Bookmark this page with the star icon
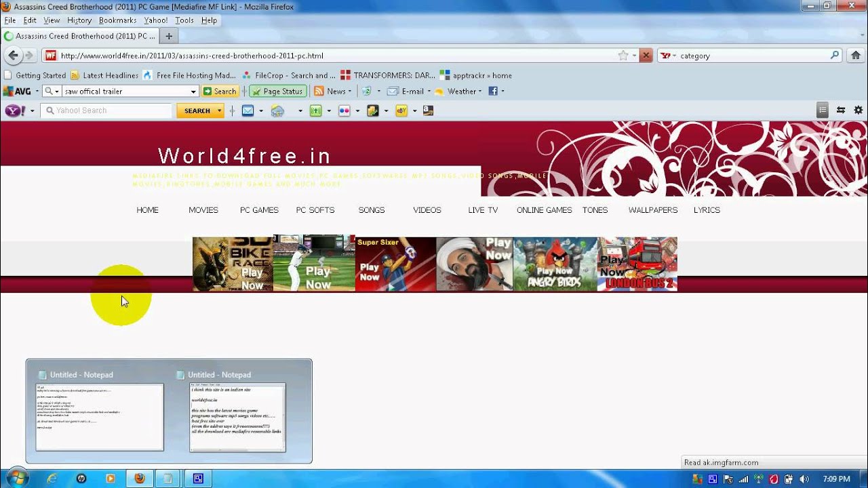 click(x=623, y=56)
